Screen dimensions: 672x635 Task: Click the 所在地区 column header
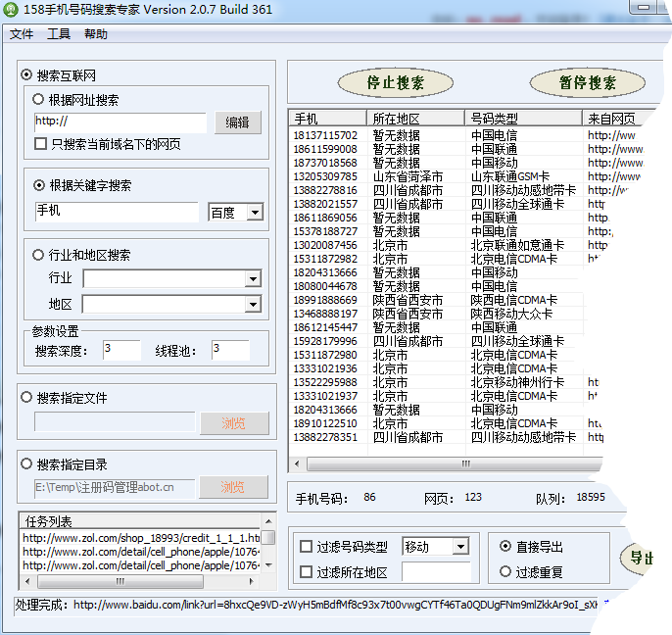[415, 118]
